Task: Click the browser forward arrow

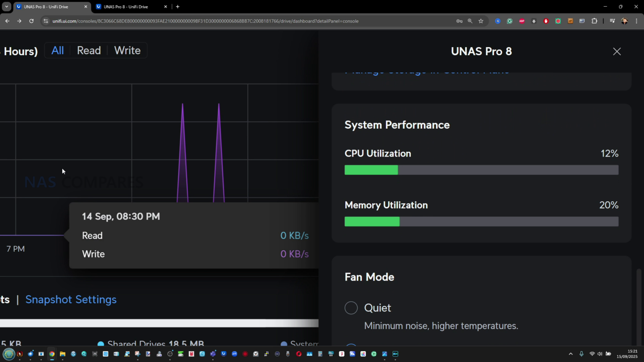Action: (x=19, y=21)
